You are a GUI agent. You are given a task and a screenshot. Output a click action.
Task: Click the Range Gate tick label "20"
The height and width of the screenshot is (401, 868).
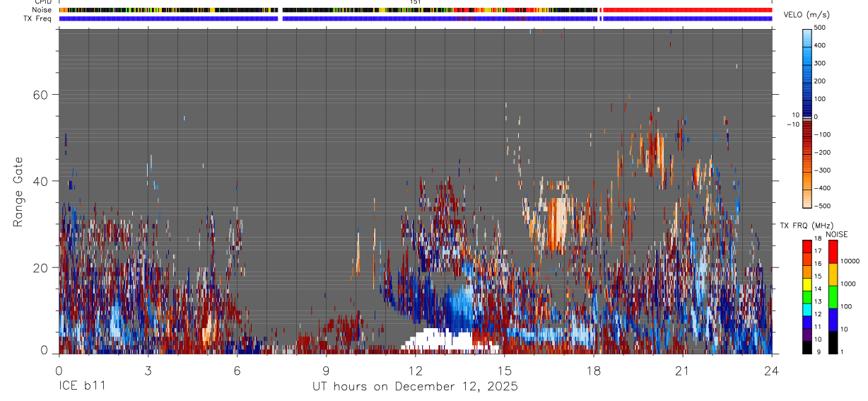pos(40,267)
